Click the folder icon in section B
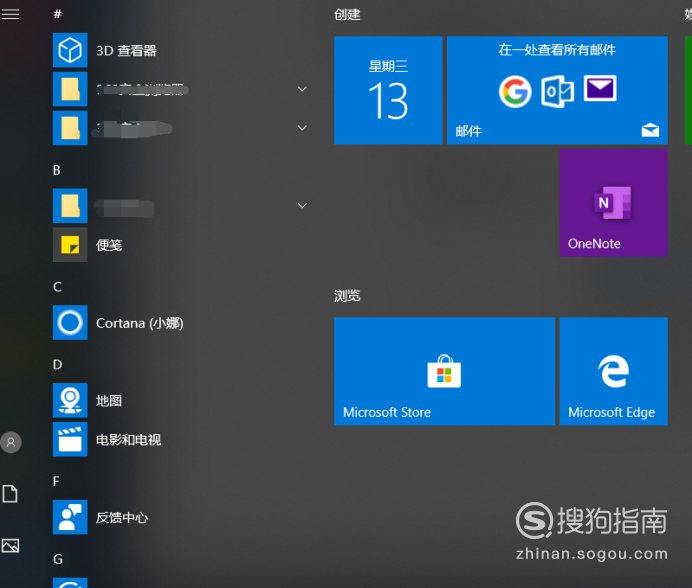This screenshot has height=588, width=692. [x=70, y=206]
